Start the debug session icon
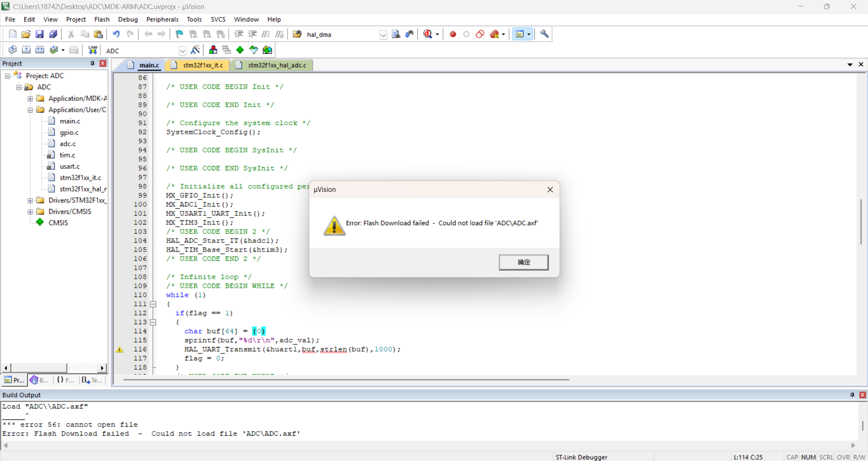The height and width of the screenshot is (461, 868). point(428,34)
